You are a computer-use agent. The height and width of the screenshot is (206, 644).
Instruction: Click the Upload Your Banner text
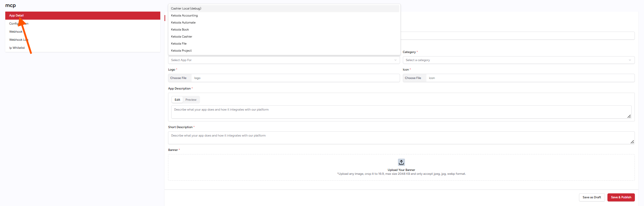point(401,170)
